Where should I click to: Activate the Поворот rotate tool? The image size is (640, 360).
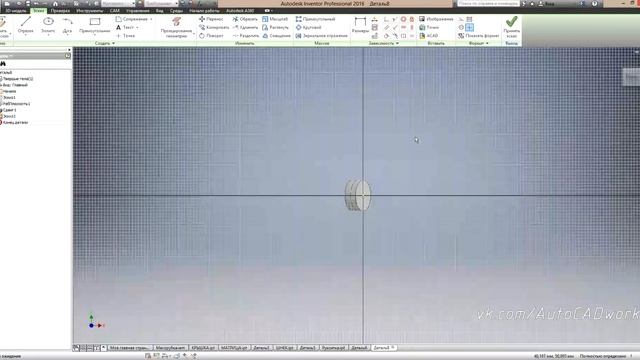click(x=211, y=36)
